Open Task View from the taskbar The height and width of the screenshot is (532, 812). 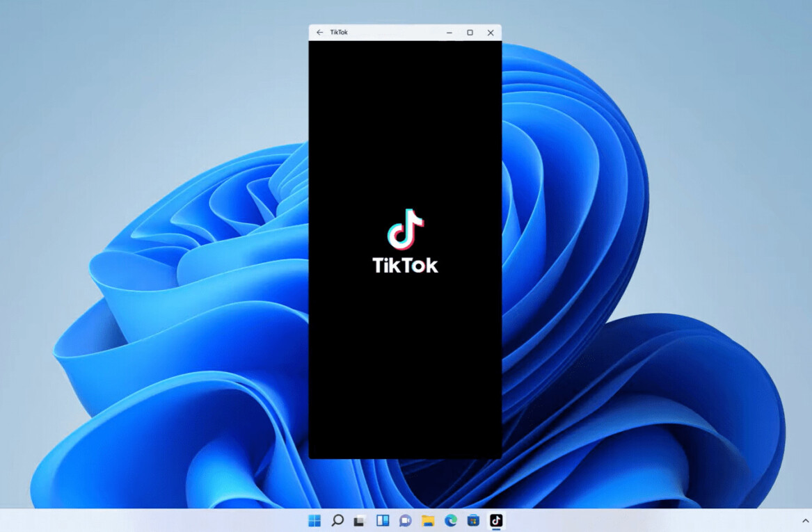pyautogui.click(x=360, y=520)
